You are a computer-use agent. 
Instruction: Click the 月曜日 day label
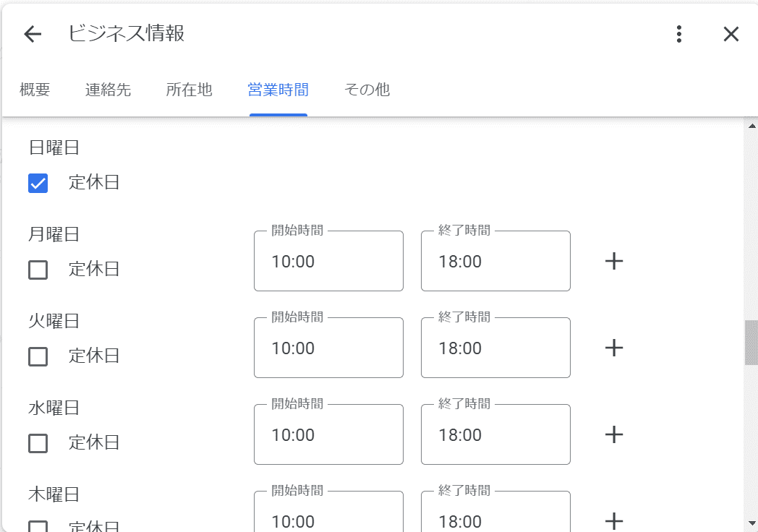pyautogui.click(x=54, y=234)
